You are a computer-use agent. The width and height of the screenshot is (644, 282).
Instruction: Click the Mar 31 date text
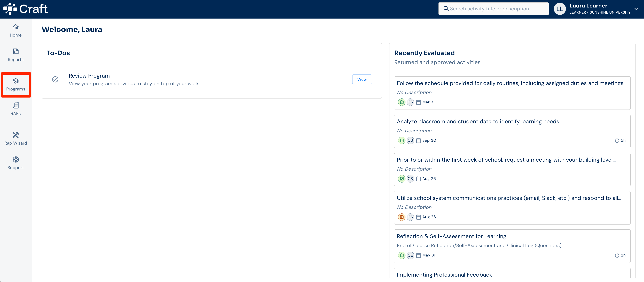pos(428,102)
